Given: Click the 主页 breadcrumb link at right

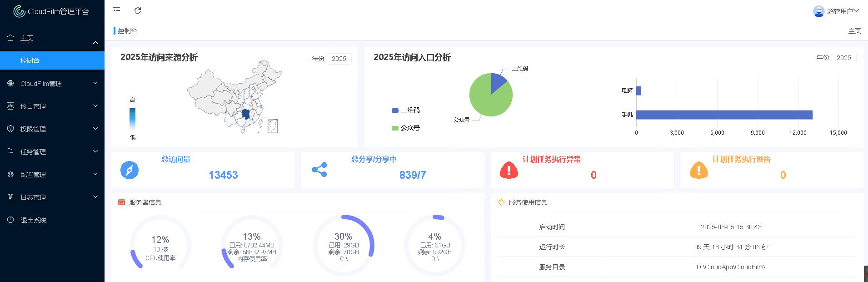Looking at the screenshot, I should (x=854, y=31).
